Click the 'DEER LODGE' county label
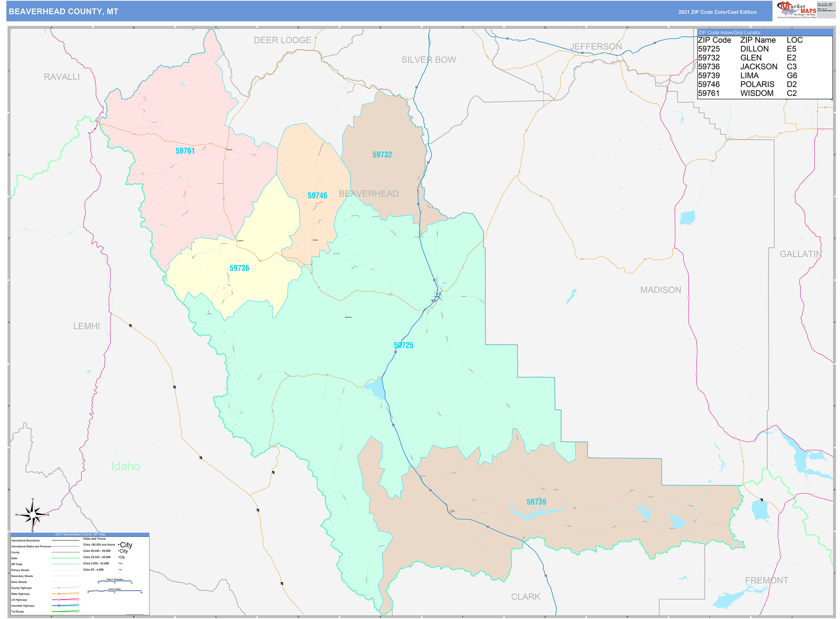This screenshot has height=619, width=840. pos(283,40)
